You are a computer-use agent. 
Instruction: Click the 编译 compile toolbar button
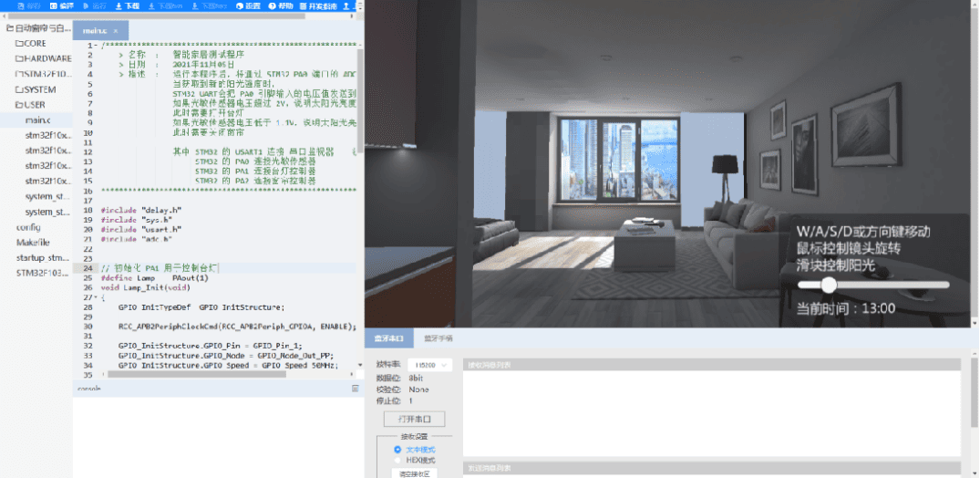coord(62,5)
